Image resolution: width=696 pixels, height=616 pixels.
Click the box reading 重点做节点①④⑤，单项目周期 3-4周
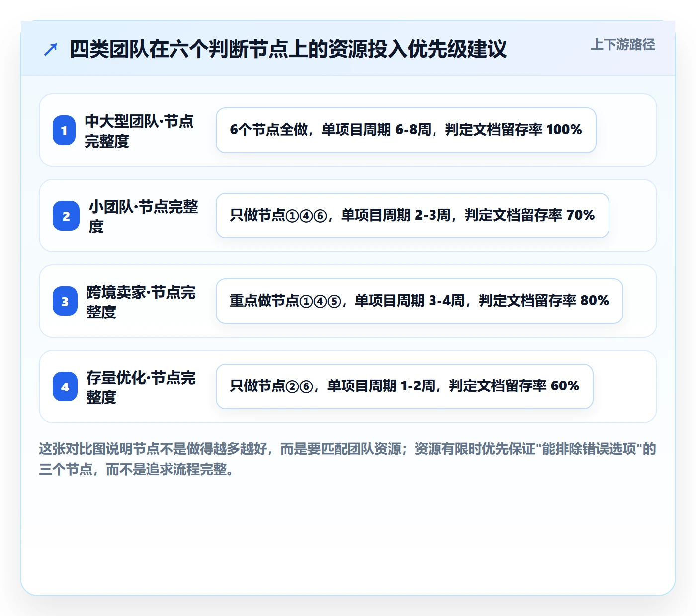[420, 301]
